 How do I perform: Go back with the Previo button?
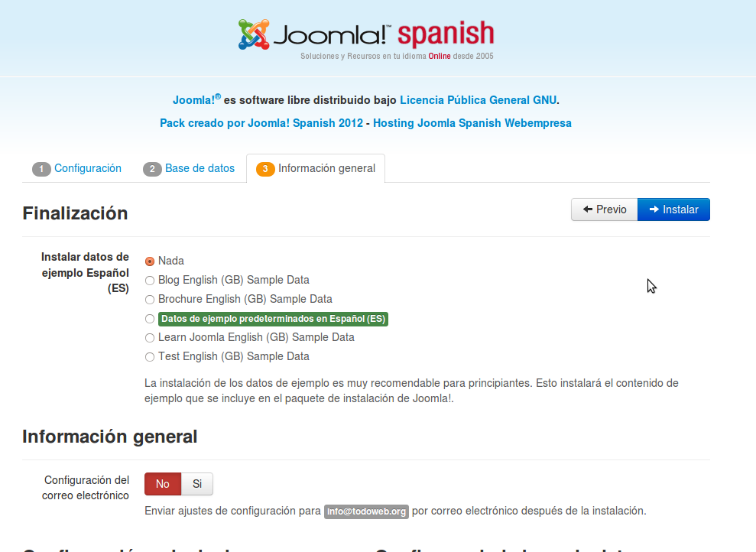604,209
